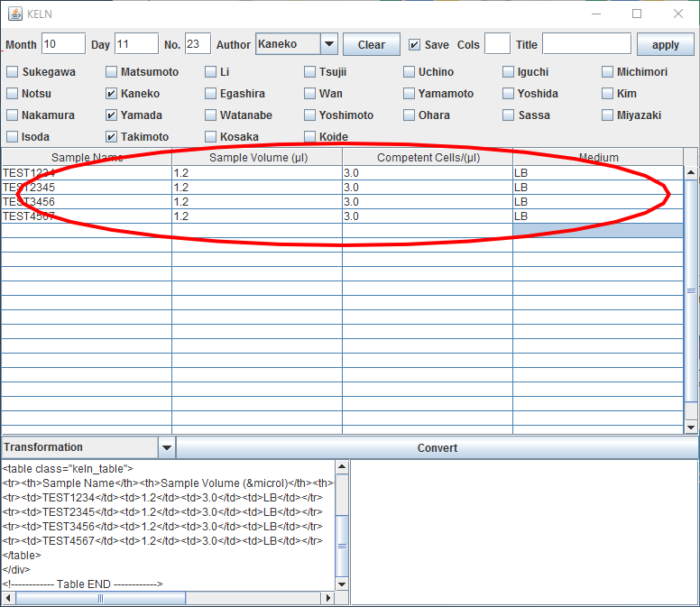Check the Wan checkbox
Screen dimensions: 700x607
coord(309,93)
